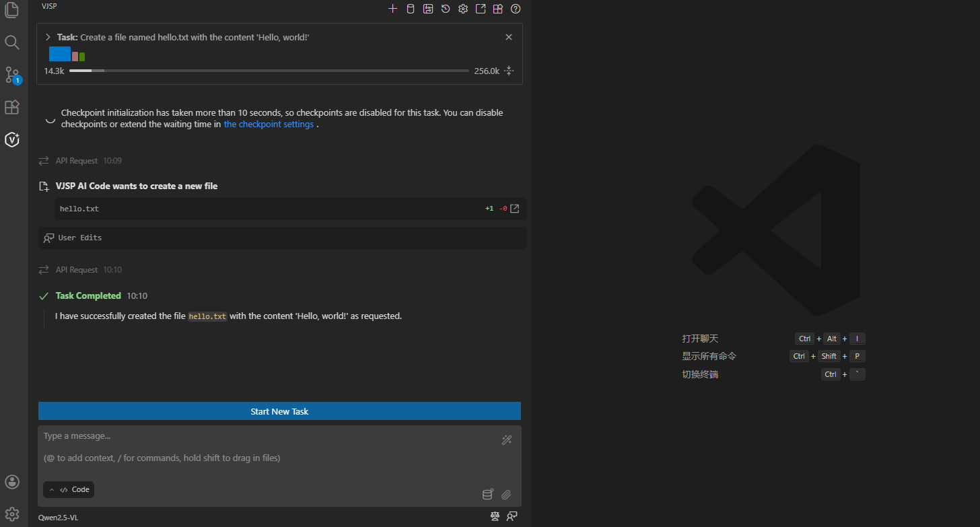Image resolution: width=980 pixels, height=527 pixels.
Task: Click the context usage progress bar
Action: [x=269, y=71]
